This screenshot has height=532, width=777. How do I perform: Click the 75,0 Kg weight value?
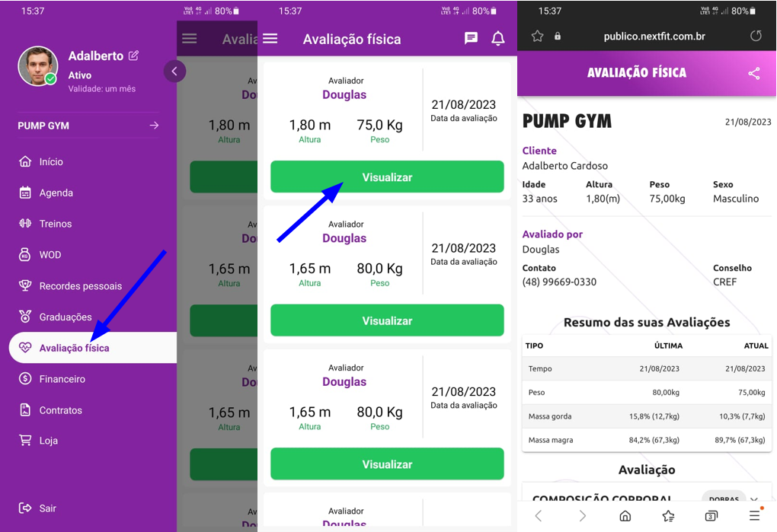pyautogui.click(x=379, y=125)
